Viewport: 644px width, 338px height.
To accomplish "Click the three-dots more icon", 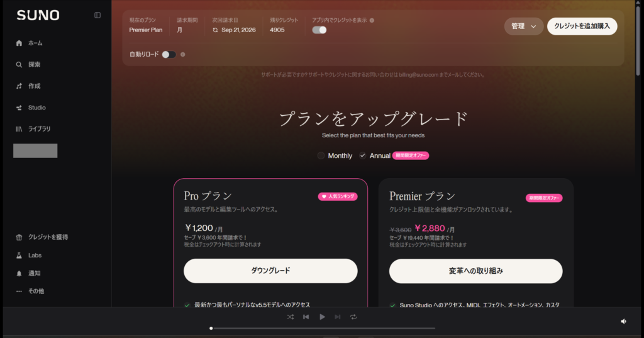I will coord(19,291).
